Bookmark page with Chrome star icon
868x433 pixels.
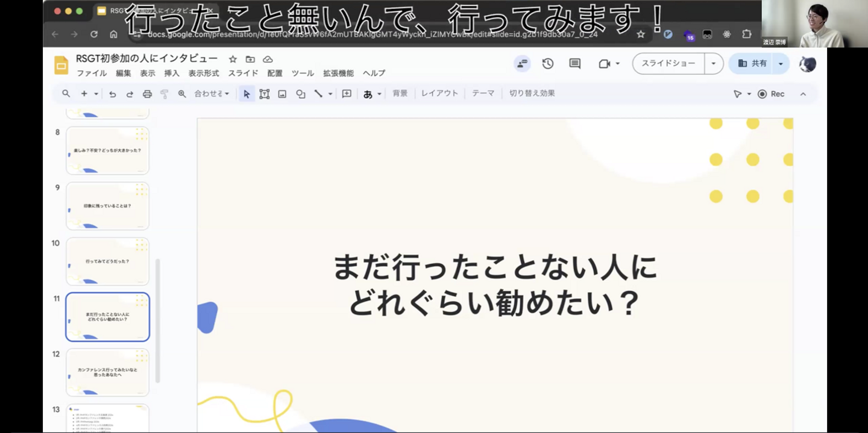point(641,34)
